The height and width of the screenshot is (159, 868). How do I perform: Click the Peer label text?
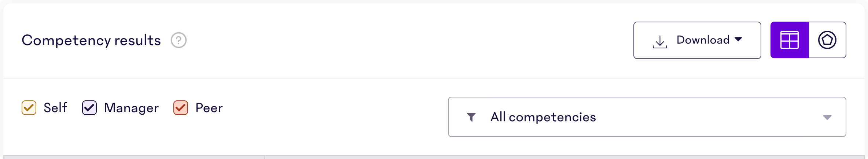tap(209, 108)
